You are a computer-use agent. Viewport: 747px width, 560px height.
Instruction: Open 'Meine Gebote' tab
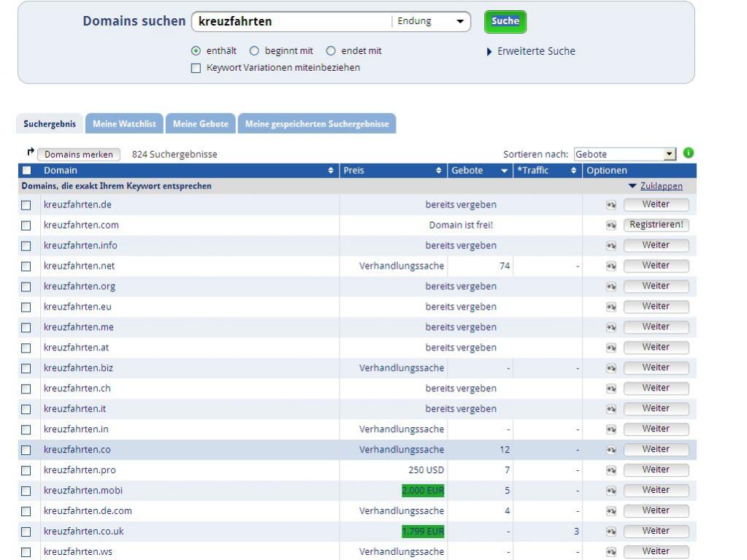click(200, 124)
